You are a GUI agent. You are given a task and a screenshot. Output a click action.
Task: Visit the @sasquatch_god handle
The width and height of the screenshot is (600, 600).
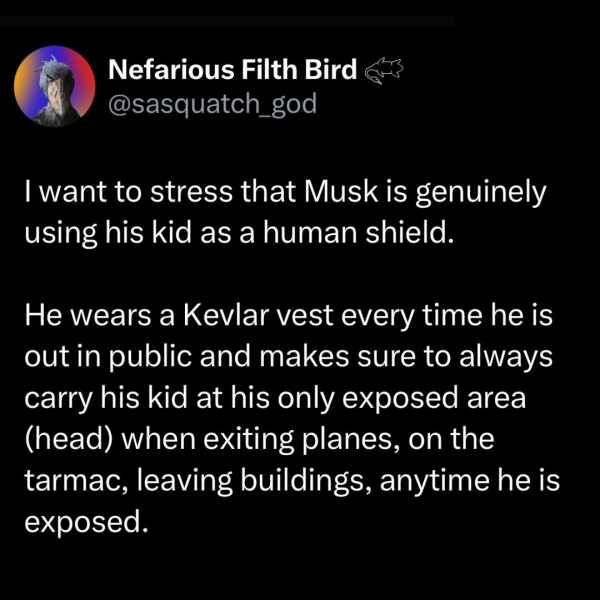point(213,104)
